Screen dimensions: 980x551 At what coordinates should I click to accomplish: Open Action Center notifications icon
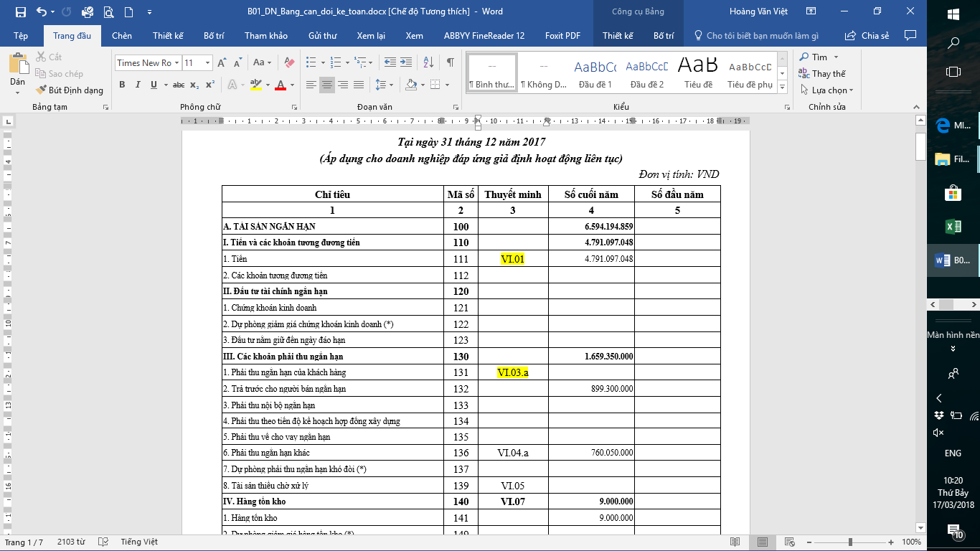955,532
